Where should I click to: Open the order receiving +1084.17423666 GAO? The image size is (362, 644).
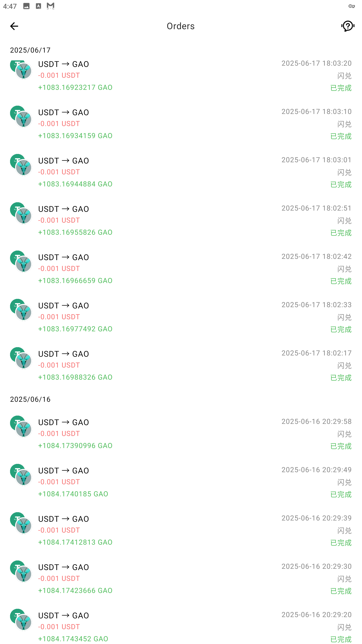point(181,579)
